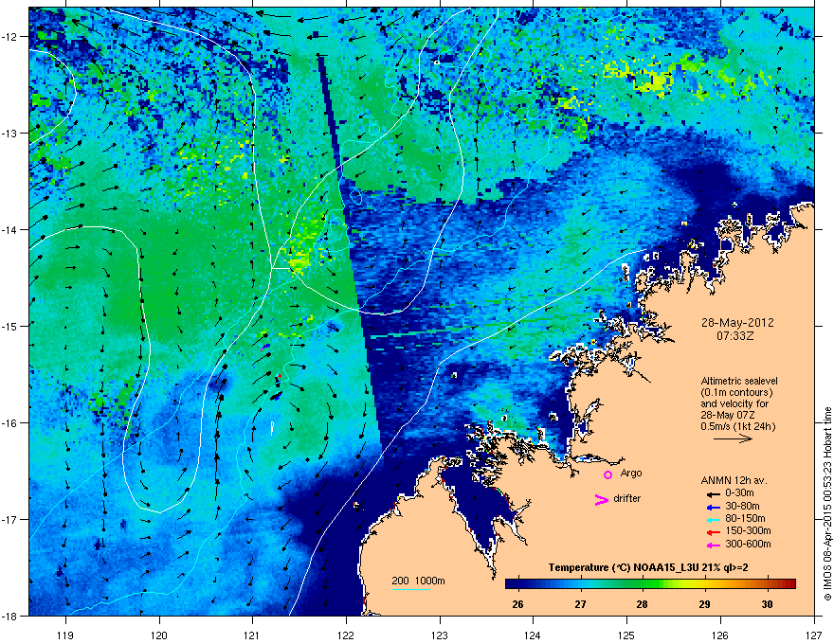Click the '-16' latitude axis label
This screenshot has height=644, width=834.
pyautogui.click(x=9, y=423)
